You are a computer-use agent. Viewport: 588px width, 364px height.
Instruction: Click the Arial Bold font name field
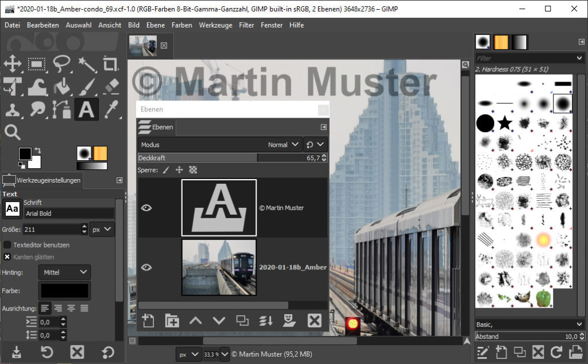click(x=68, y=214)
